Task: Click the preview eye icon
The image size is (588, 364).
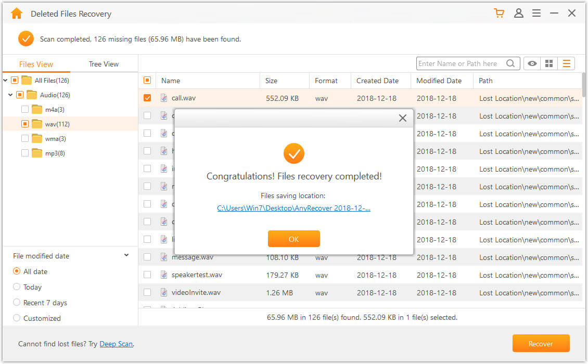Action: (531, 63)
